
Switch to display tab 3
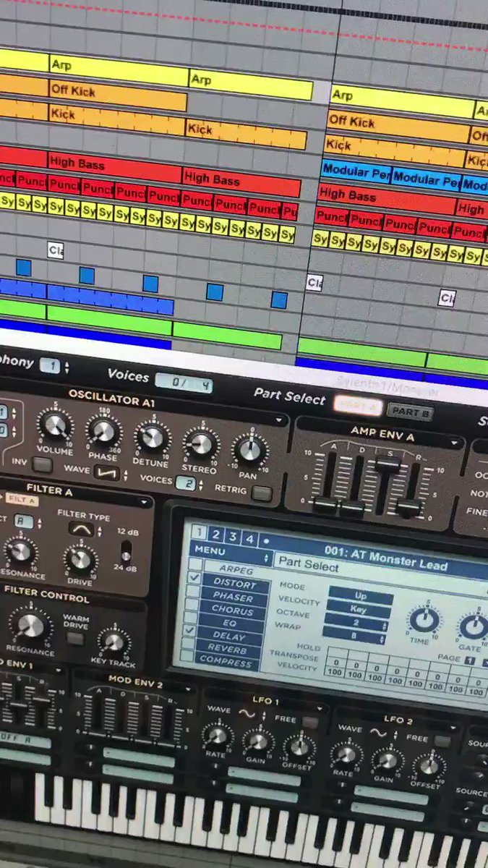tap(232, 537)
